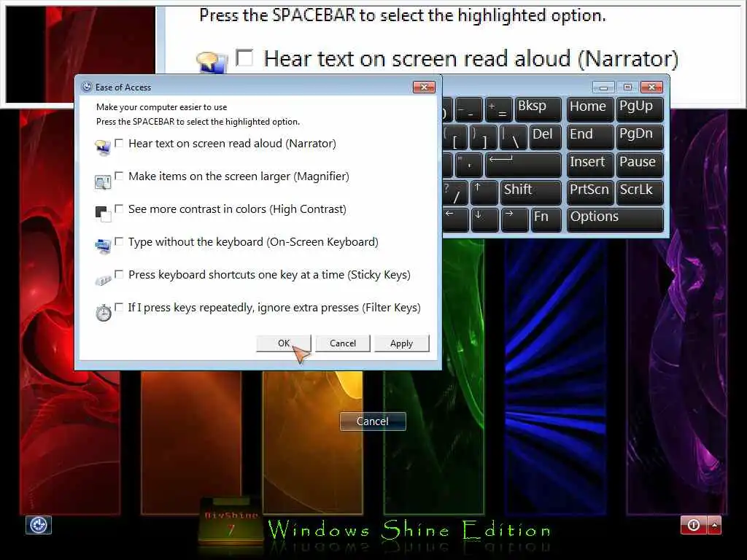Viewport: 747px width, 560px height.
Task: Click Cancel in Ease of Access dialog
Action: [x=343, y=343]
